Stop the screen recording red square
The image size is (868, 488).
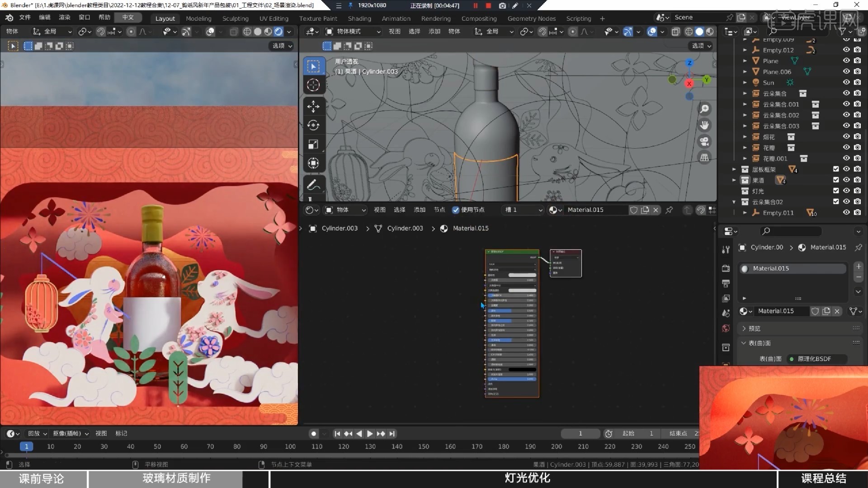click(x=488, y=5)
